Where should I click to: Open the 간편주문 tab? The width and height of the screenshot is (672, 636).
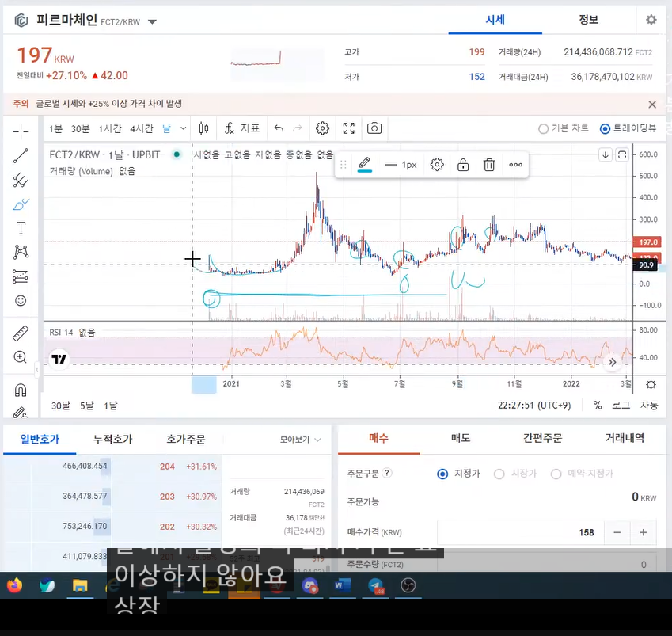(542, 438)
